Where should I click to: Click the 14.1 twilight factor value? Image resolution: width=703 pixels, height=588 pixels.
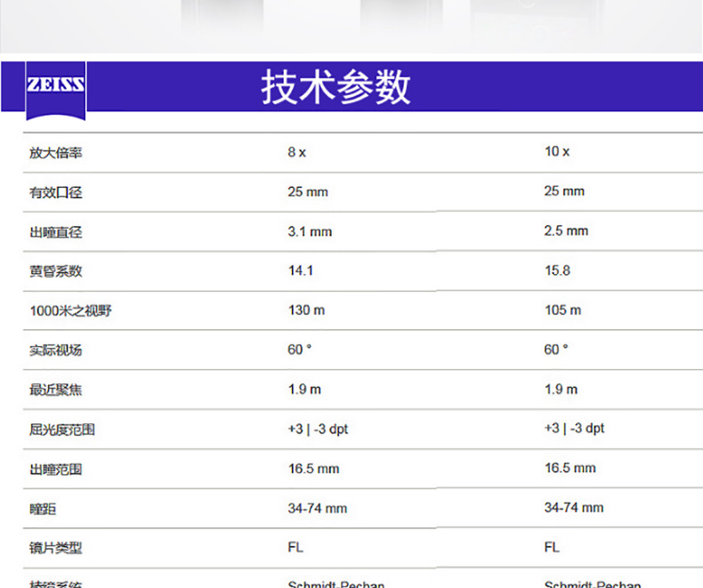click(x=301, y=270)
